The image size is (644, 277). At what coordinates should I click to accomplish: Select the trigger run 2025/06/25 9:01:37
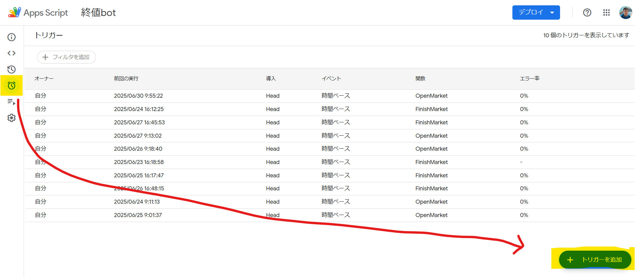point(138,215)
